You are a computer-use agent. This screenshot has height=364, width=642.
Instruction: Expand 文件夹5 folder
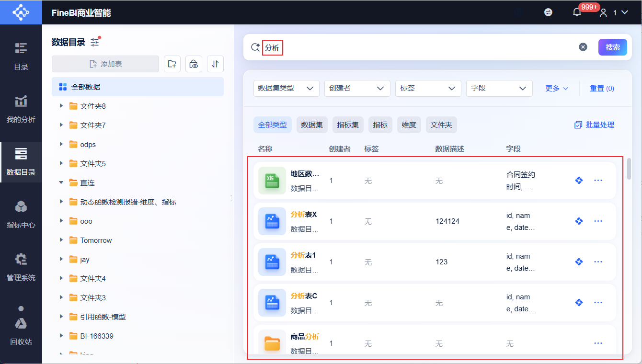(x=61, y=163)
